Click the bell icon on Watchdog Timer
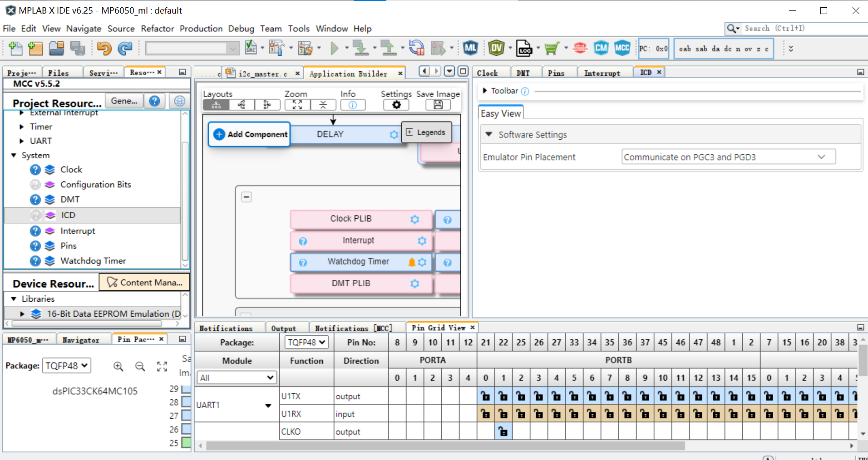The height and width of the screenshot is (460, 868). pos(412,262)
